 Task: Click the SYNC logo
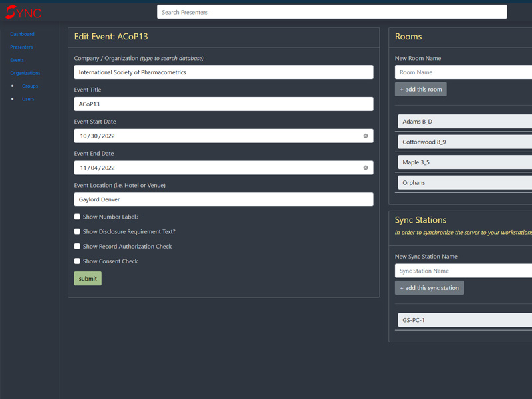(x=23, y=12)
